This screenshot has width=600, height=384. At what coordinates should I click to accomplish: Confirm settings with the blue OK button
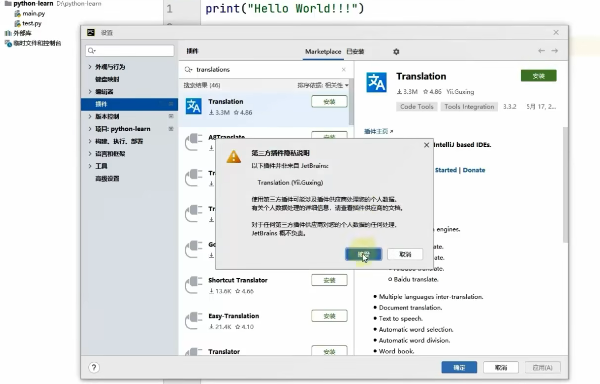[459, 368]
